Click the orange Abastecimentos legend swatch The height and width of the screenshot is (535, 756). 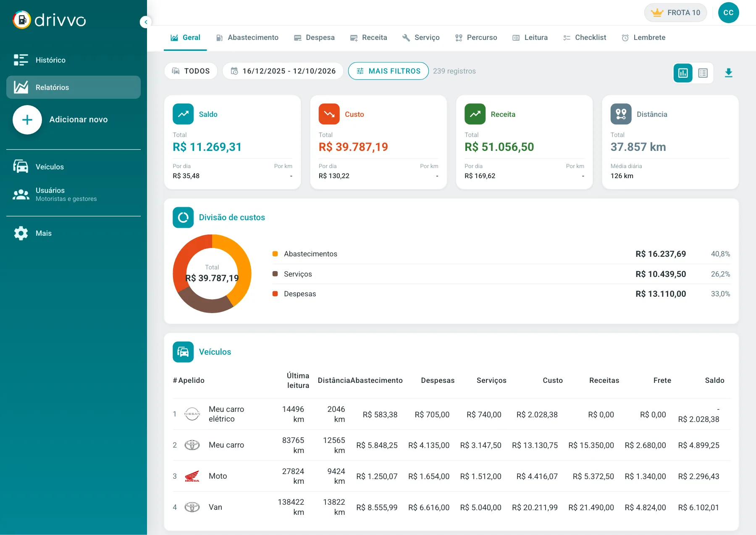275,254
